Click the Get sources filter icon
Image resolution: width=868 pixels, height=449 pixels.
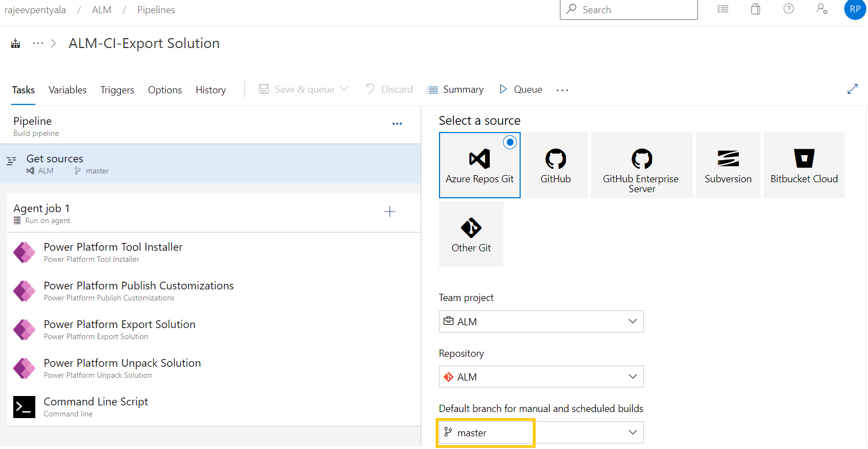(x=11, y=161)
